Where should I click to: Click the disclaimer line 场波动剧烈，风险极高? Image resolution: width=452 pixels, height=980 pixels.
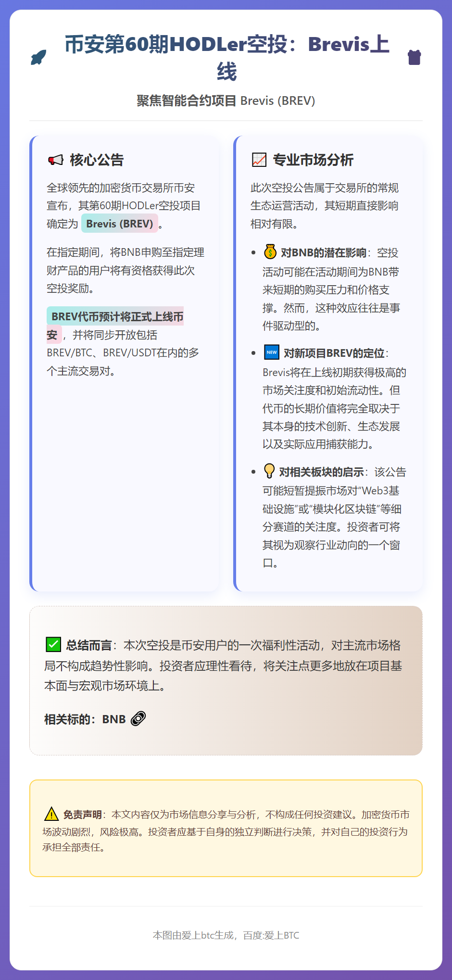point(225,832)
